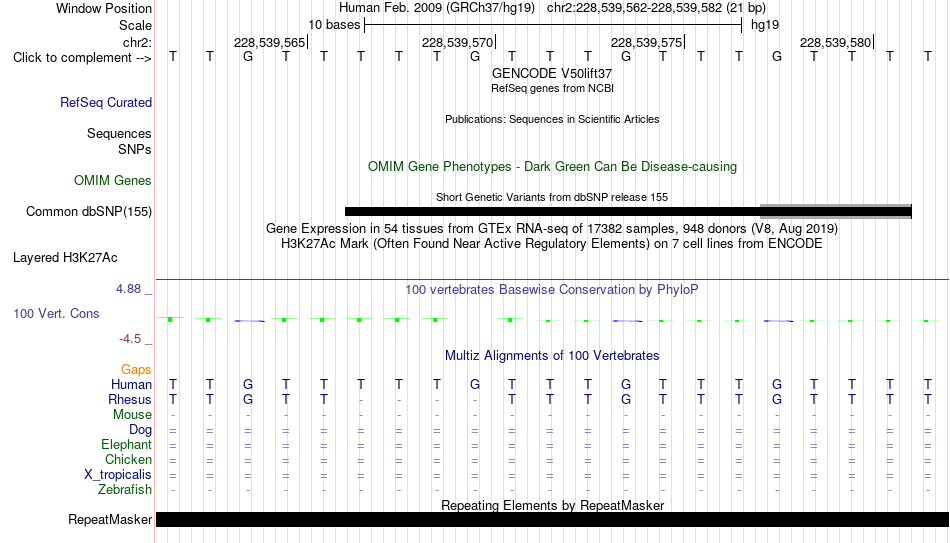Click 'Publications: Sequences in Scientific Articles' title

point(552,119)
